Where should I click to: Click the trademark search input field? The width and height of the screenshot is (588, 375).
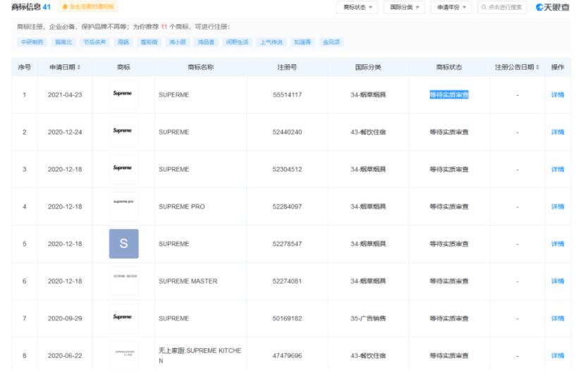point(502,7)
